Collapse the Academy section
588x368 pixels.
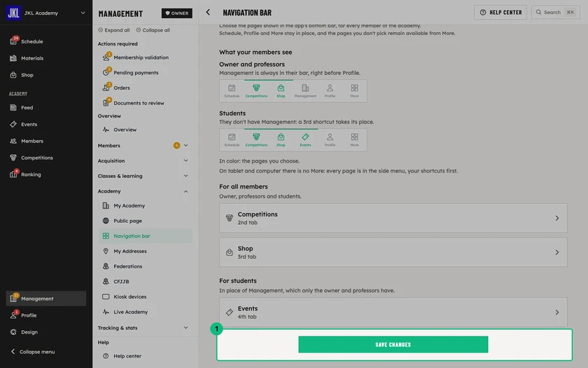[x=185, y=191]
